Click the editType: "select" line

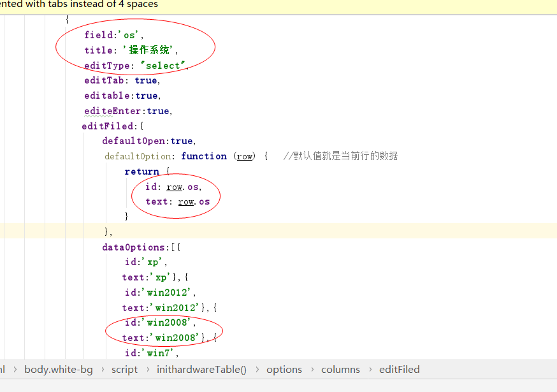(136, 66)
